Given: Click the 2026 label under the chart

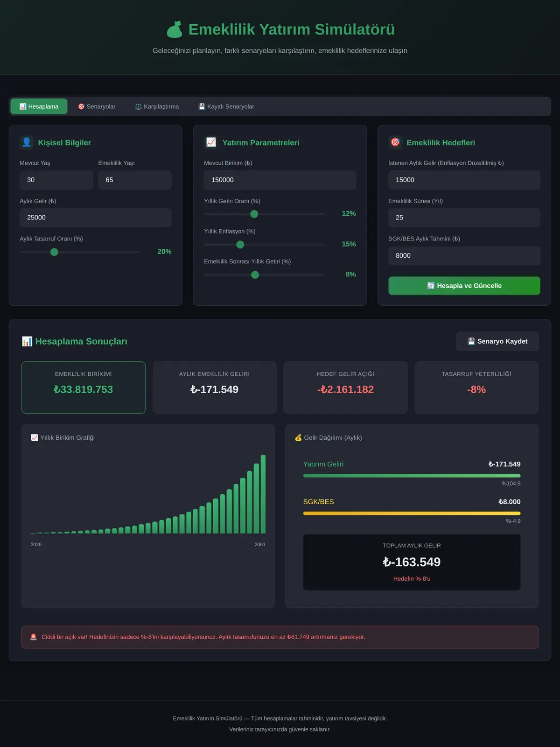Looking at the screenshot, I should pos(36,544).
